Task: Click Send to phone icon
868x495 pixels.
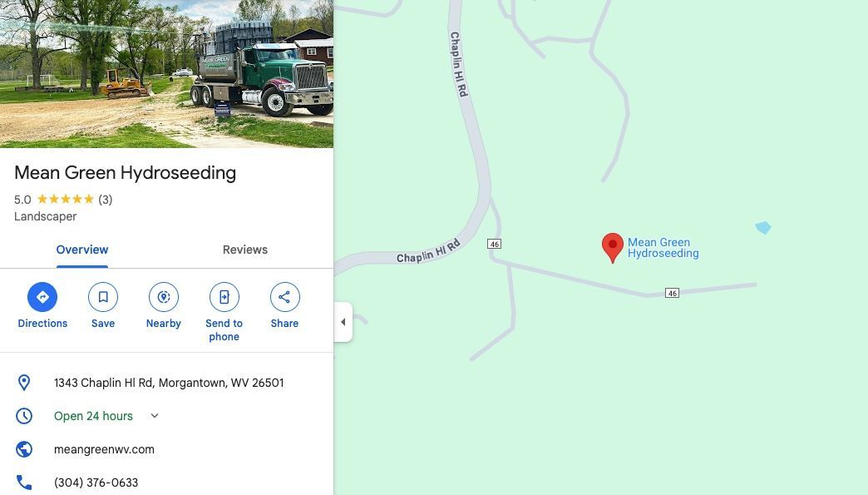Action: point(224,297)
